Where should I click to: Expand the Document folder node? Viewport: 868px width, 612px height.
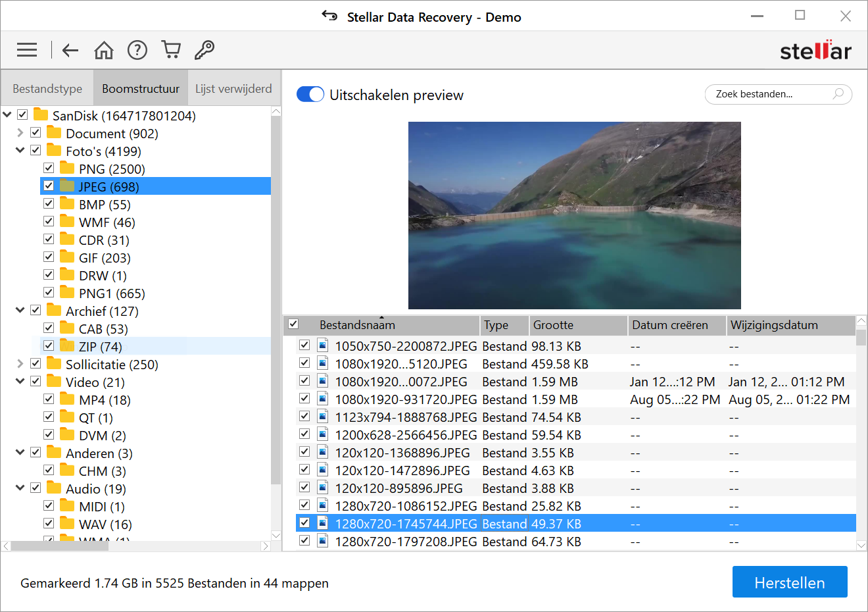pos(20,133)
